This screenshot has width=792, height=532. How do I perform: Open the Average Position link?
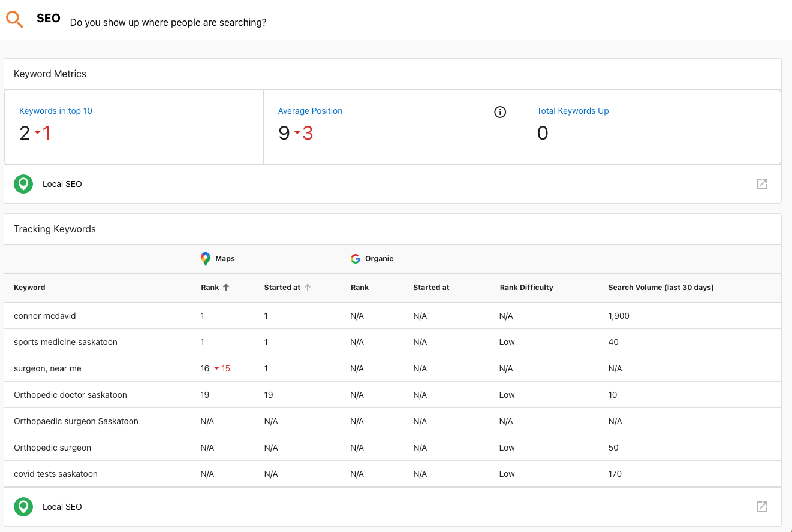(x=310, y=111)
